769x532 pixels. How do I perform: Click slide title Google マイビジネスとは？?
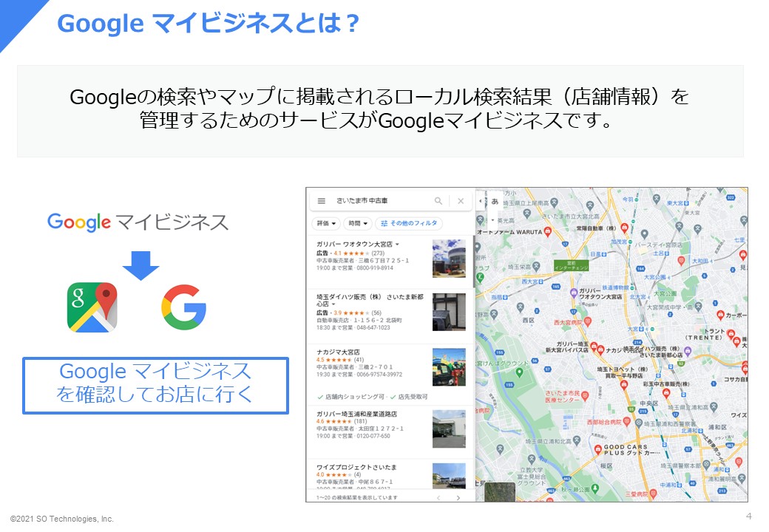pos(209,23)
